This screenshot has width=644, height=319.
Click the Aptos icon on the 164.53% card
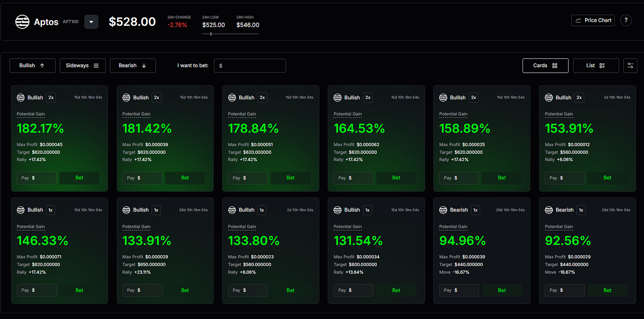337,98
